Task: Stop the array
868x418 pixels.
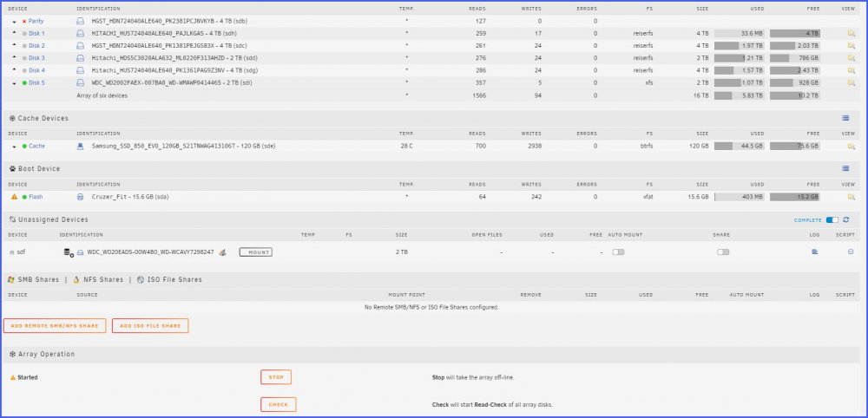Action: coord(276,377)
